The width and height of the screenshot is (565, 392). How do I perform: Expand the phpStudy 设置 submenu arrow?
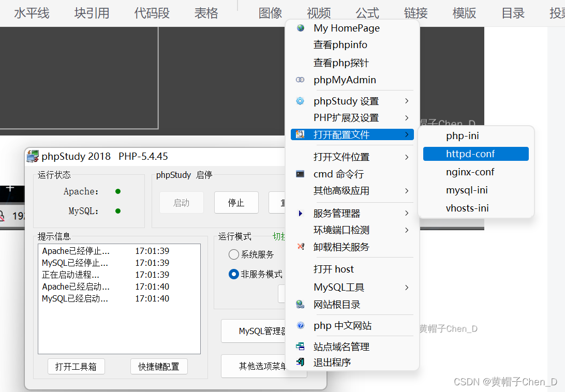407,101
